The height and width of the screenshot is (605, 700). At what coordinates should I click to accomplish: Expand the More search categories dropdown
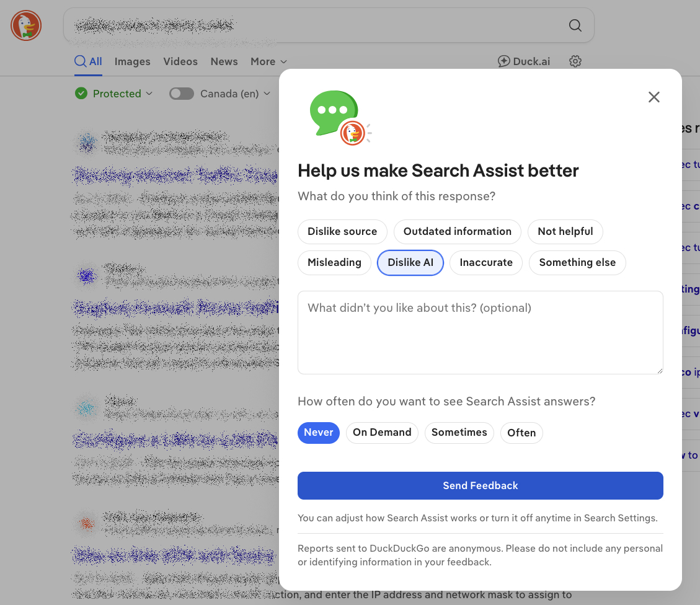[x=268, y=61]
